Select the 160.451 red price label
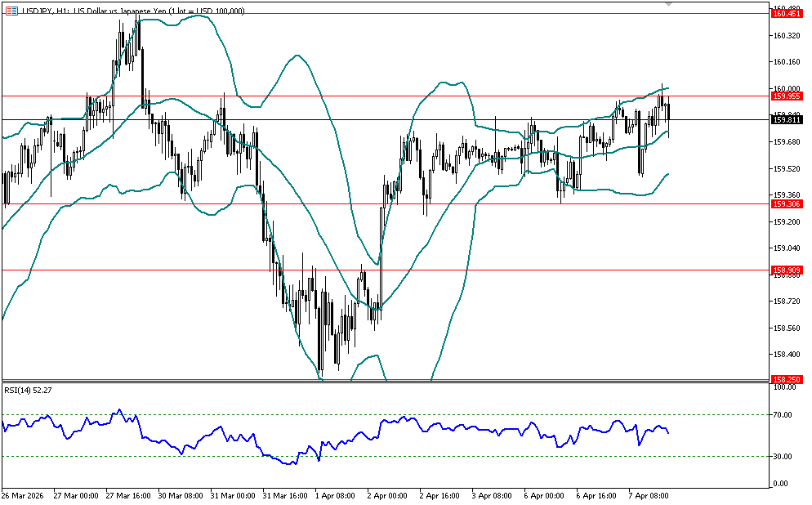Image resolution: width=812 pixels, height=505 pixels. pyautogui.click(x=787, y=13)
